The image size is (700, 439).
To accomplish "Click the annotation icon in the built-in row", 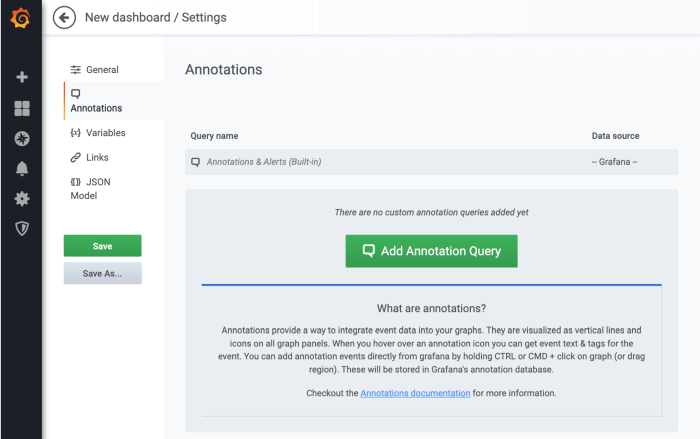I will [196, 161].
